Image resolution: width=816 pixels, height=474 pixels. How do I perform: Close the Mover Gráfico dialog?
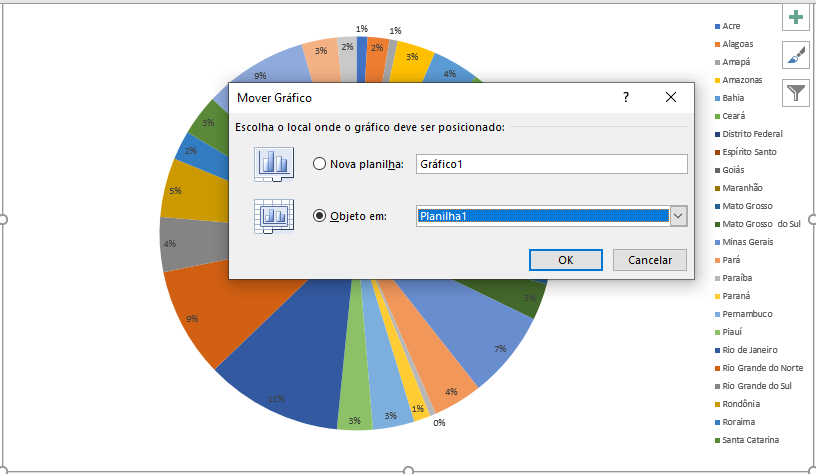pos(670,97)
